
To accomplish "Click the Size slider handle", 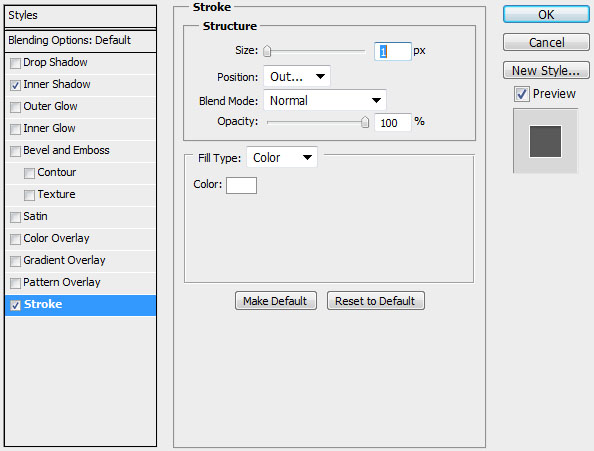I will (267, 51).
